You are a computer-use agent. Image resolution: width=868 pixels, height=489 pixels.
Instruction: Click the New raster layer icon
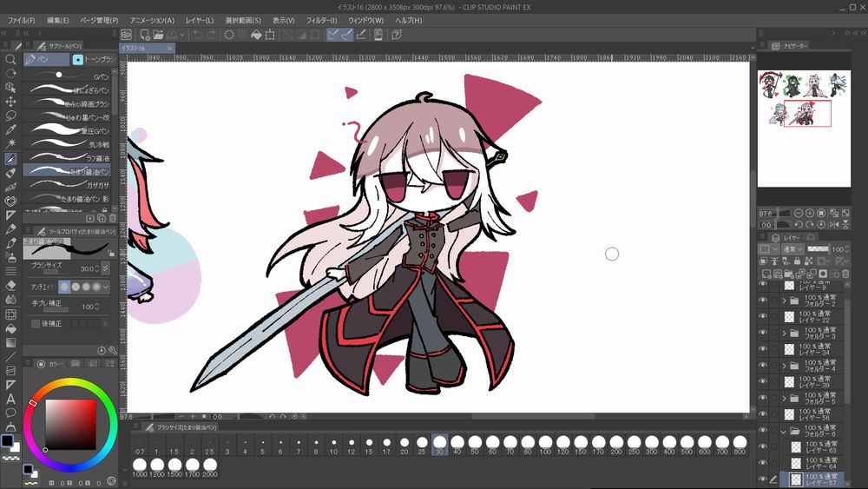click(x=766, y=274)
